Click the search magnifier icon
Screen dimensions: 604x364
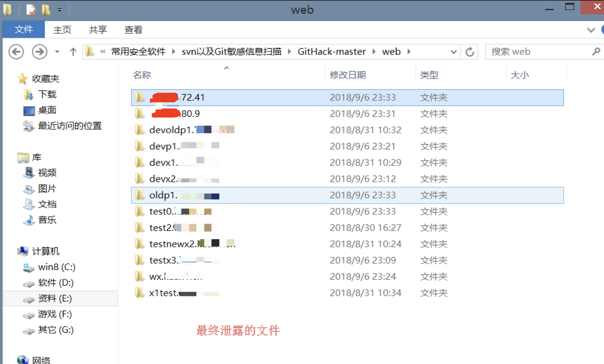click(596, 52)
